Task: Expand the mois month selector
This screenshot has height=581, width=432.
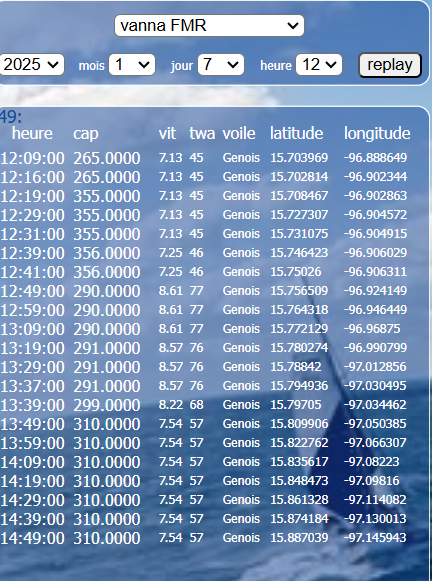Action: pos(132,65)
